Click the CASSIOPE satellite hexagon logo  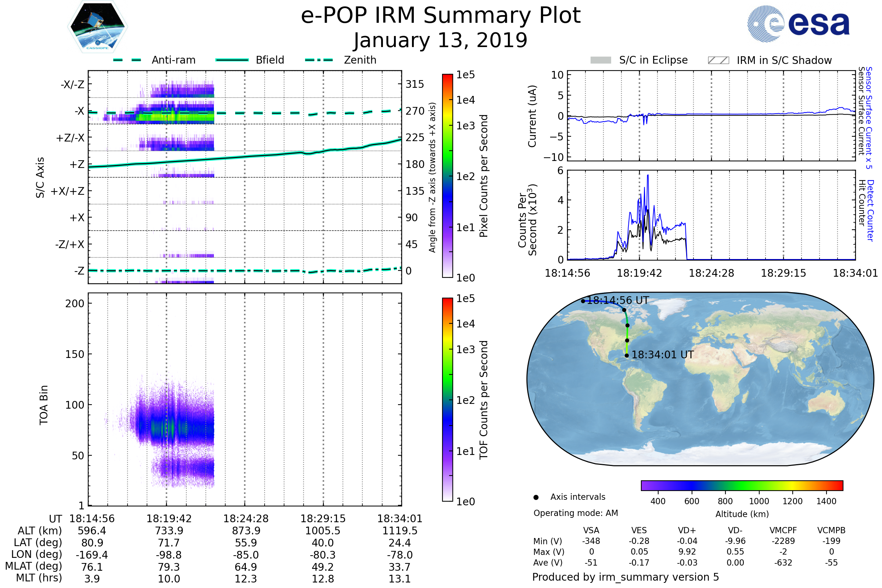[x=97, y=27]
